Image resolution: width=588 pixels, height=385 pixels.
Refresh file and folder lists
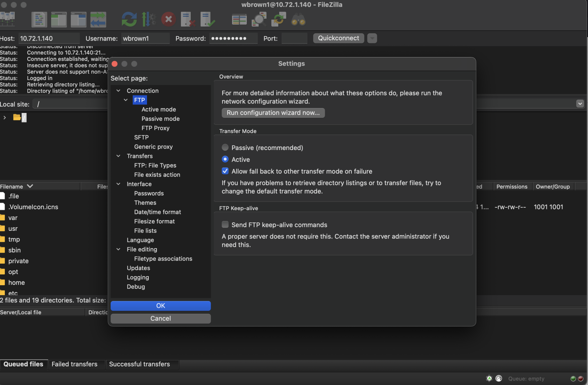129,20
